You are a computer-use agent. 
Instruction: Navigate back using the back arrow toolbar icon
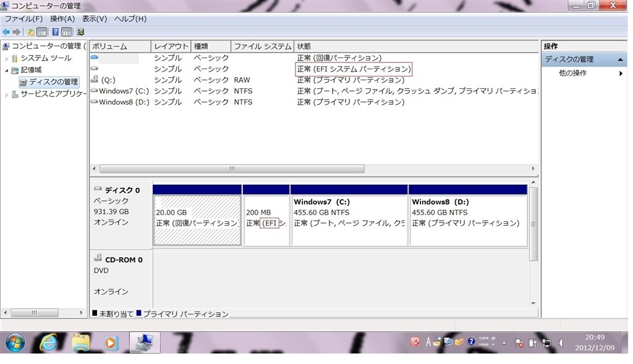[7, 32]
